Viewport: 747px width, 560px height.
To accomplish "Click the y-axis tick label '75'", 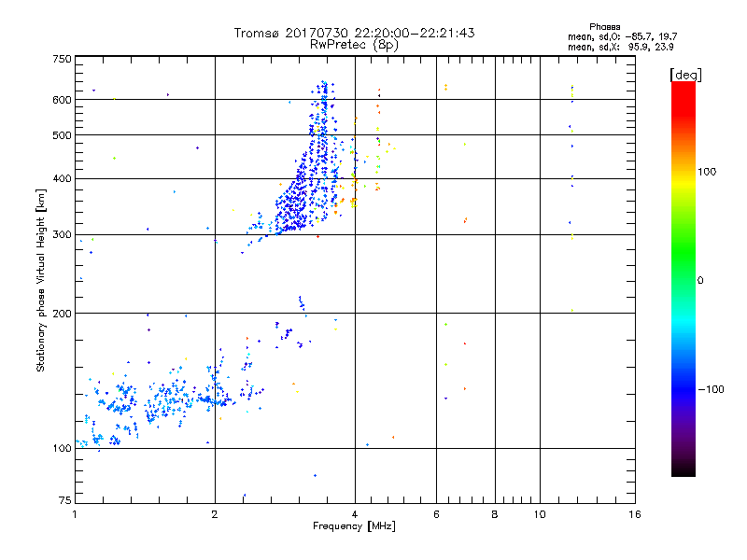I will [x=65, y=500].
